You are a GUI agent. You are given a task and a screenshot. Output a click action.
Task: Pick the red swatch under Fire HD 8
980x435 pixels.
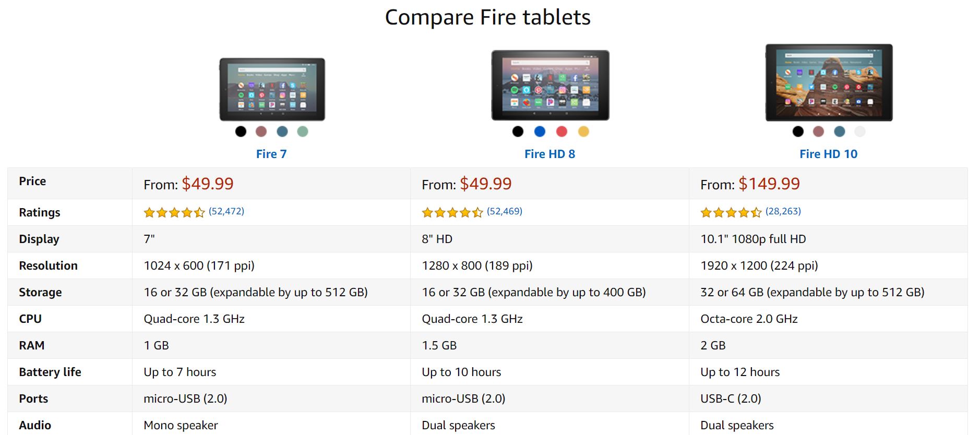click(561, 131)
